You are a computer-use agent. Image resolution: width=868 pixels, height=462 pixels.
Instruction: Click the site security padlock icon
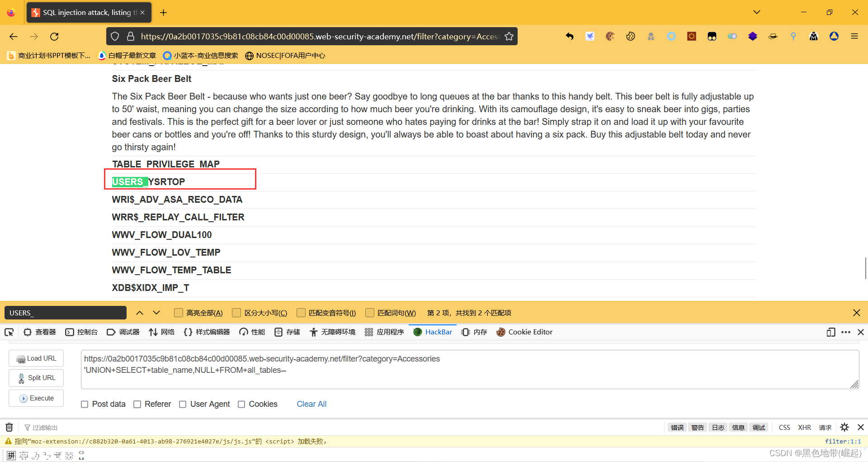(131, 37)
